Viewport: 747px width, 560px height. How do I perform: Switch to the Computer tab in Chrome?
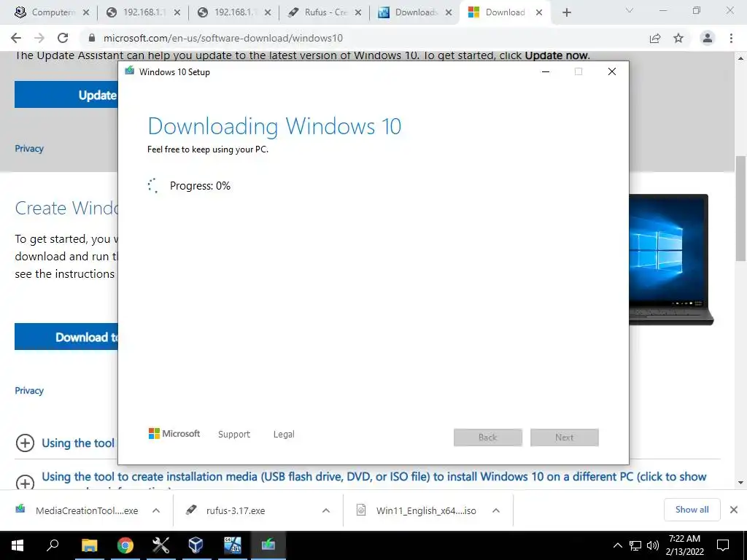[45, 12]
